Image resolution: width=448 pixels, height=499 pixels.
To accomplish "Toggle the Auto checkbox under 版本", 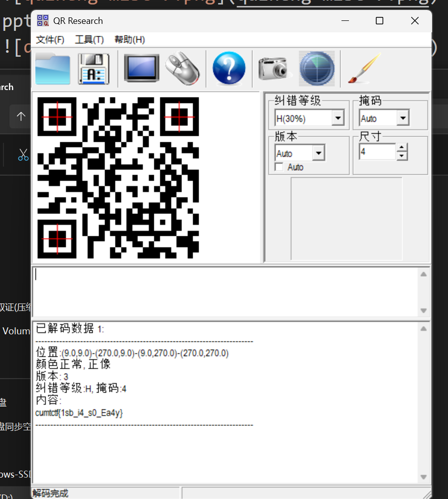I will [x=279, y=167].
